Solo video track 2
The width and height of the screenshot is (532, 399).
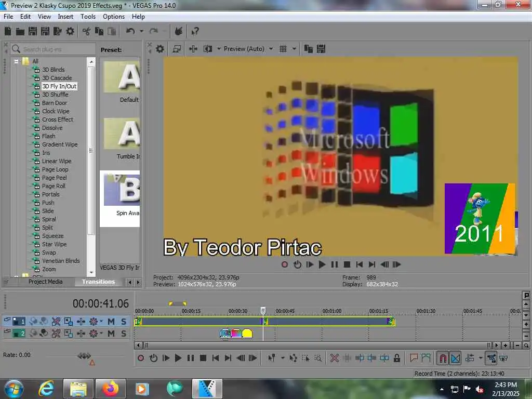(x=124, y=334)
